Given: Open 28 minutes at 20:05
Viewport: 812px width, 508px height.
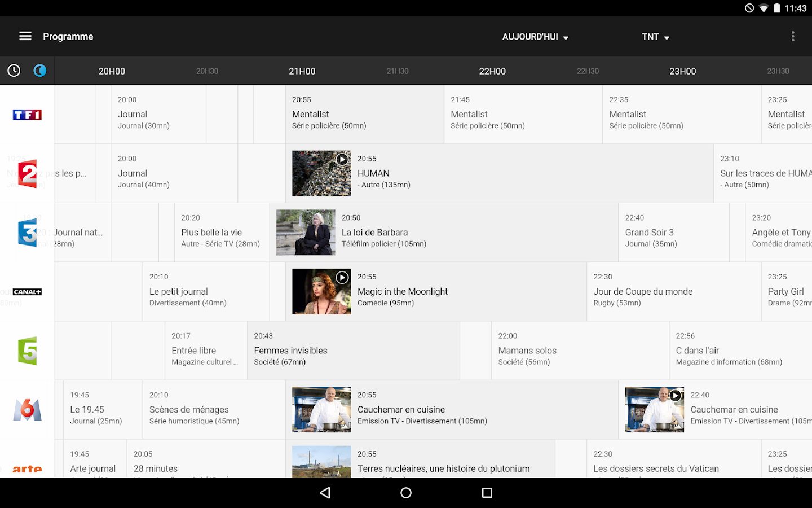Looking at the screenshot, I should tap(206, 458).
